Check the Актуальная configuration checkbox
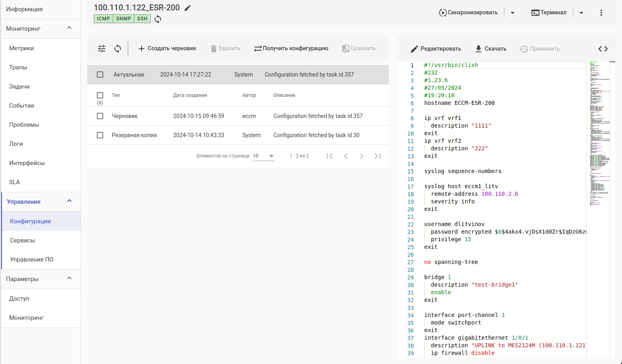The width and height of the screenshot is (622, 364). pos(100,75)
